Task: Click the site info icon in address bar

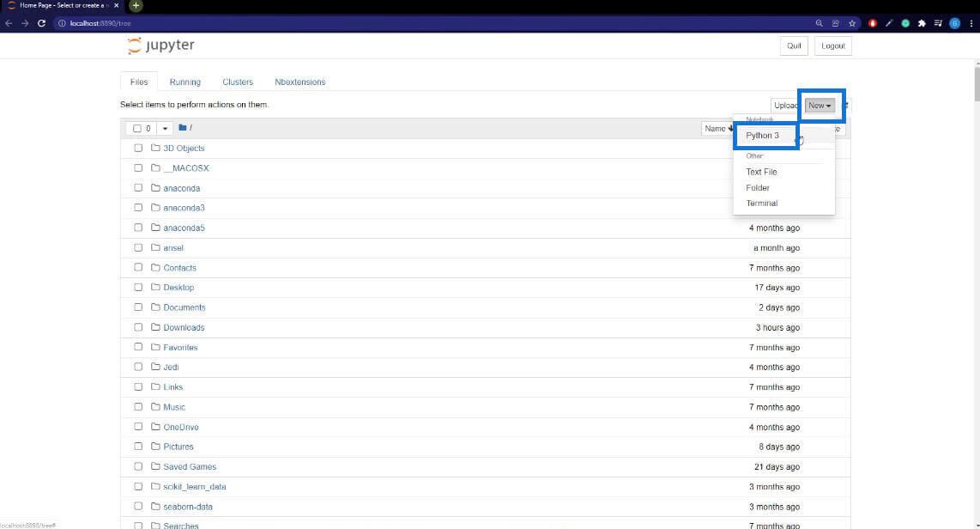Action: point(62,23)
